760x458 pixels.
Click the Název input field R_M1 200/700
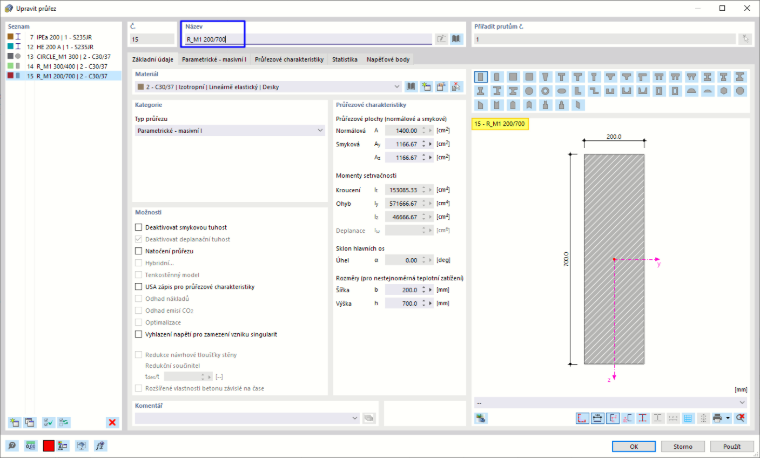(308, 39)
